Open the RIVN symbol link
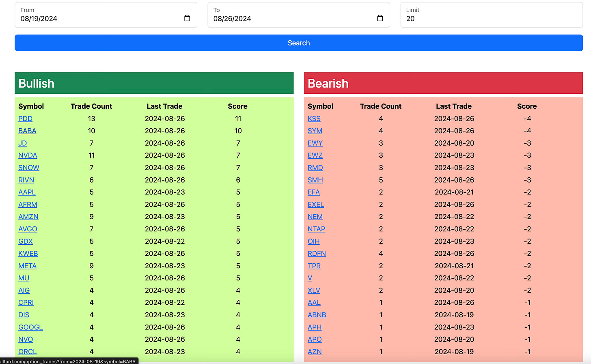Image resolution: width=591 pixels, height=364 pixels. (26, 180)
